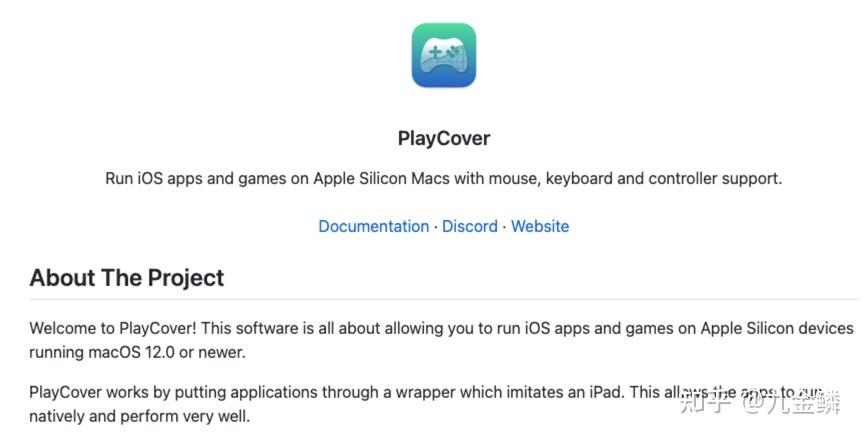Click the divider line under About The Project
The height and width of the screenshot is (437, 862).
click(x=444, y=300)
